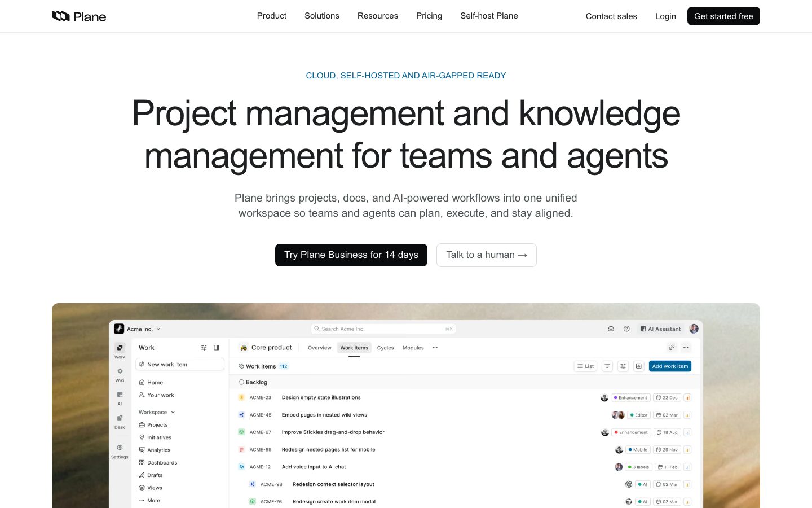The image size is (812, 508).
Task: Open display properties sliders icon near Add work item
Action: click(x=623, y=366)
